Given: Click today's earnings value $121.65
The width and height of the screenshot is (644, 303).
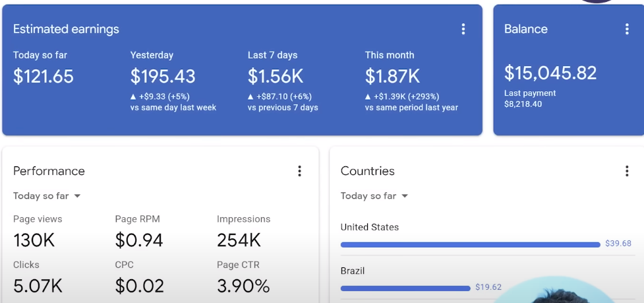Looking at the screenshot, I should (44, 77).
